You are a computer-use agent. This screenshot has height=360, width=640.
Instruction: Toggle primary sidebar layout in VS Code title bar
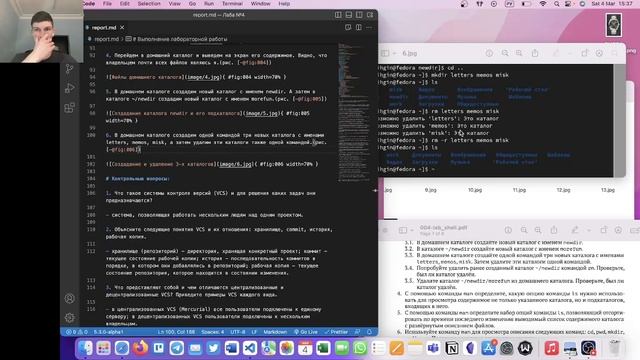338,15
